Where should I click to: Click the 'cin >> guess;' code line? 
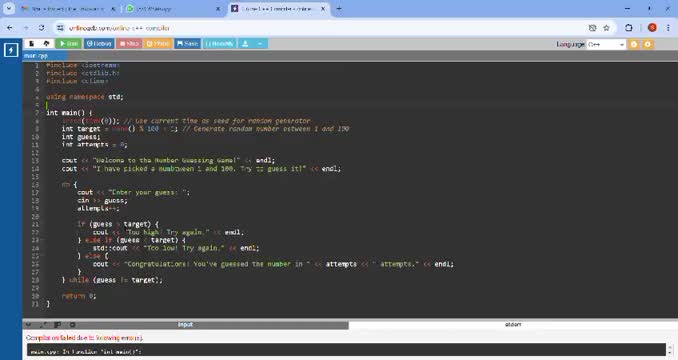pyautogui.click(x=102, y=201)
